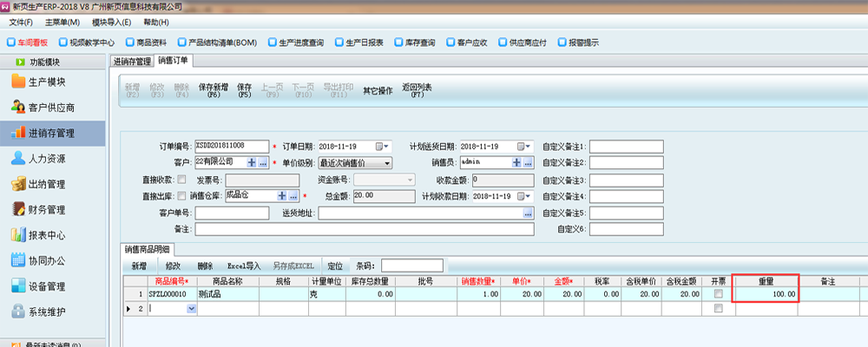The image size is (868, 347).
Task: Click the Excel导入 button
Action: tap(244, 265)
